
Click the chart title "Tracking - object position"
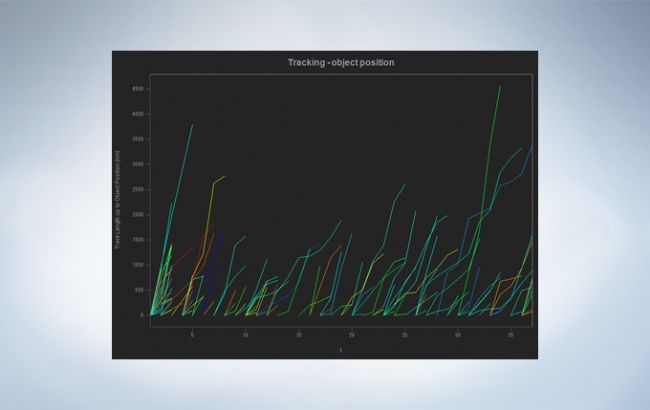pyautogui.click(x=341, y=63)
